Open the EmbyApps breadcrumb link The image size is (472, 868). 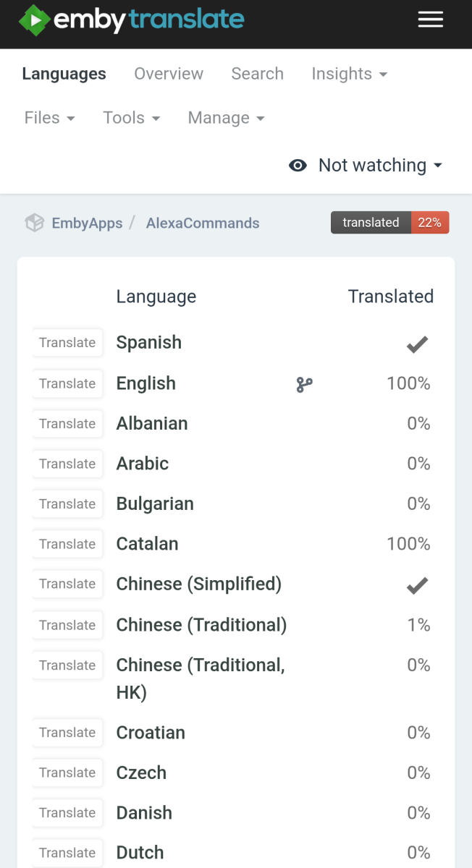87,223
